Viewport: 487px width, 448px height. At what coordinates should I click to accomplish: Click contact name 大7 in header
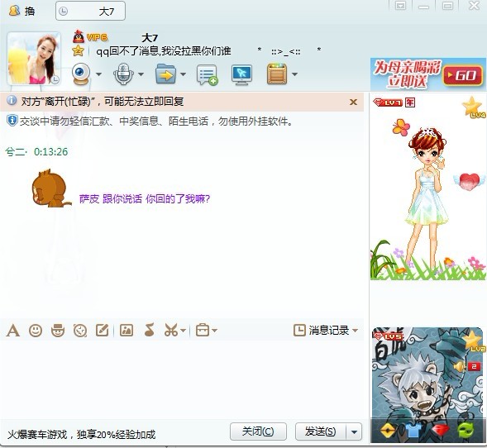point(150,38)
